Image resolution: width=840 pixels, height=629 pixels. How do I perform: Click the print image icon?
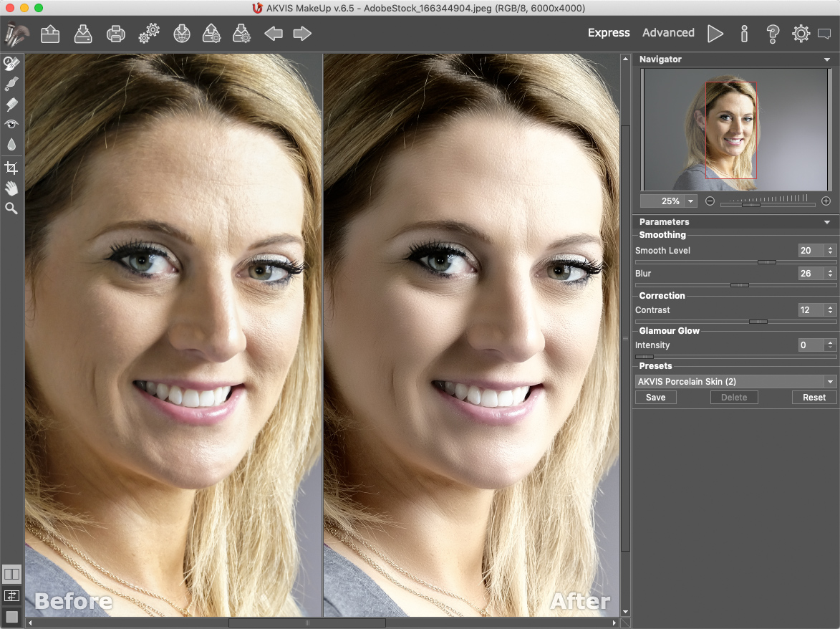pos(116,33)
